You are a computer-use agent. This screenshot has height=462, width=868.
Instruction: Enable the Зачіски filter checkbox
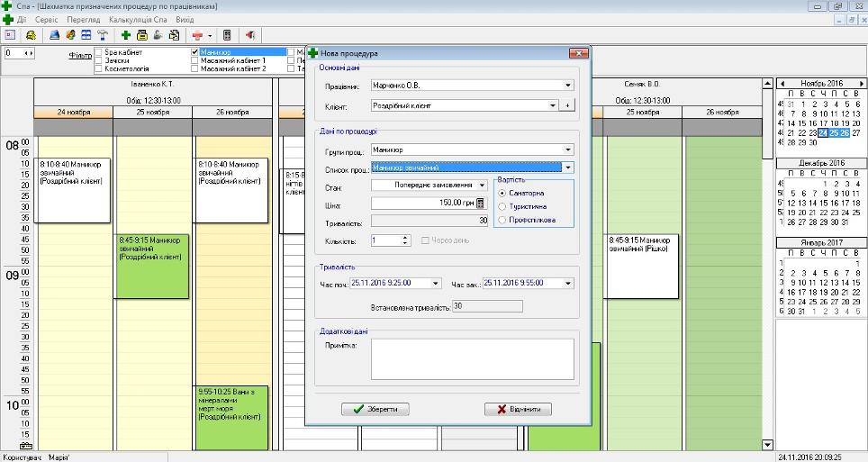[x=98, y=60]
